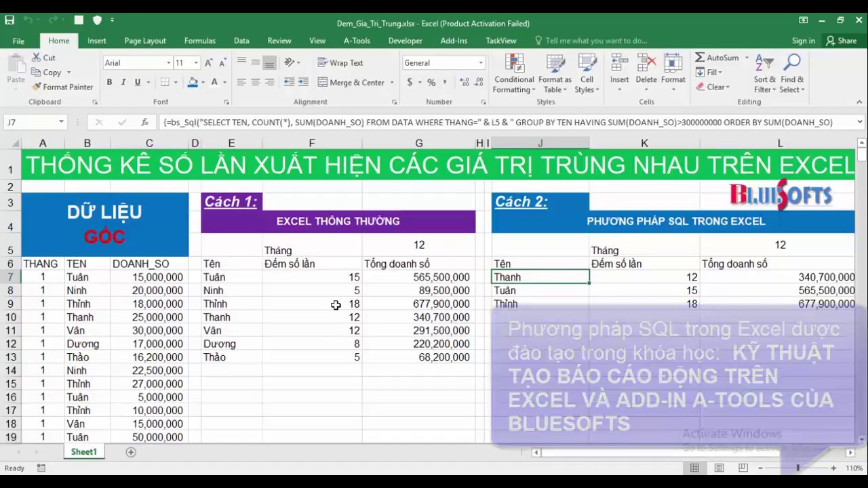Decrease cell indent
Image resolution: width=868 pixels, height=488 pixels.
coord(289,83)
